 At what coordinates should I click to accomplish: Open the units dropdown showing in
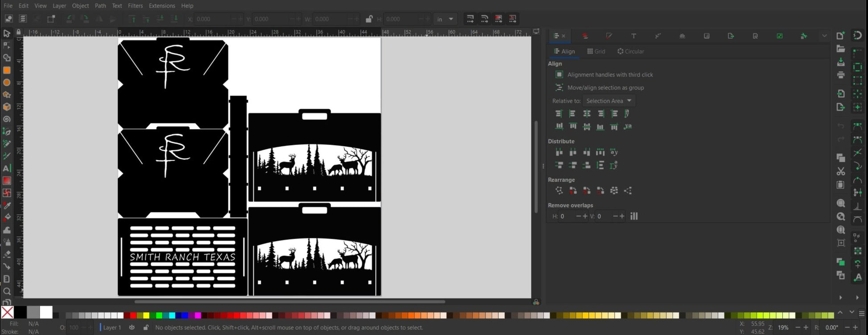[x=445, y=19]
